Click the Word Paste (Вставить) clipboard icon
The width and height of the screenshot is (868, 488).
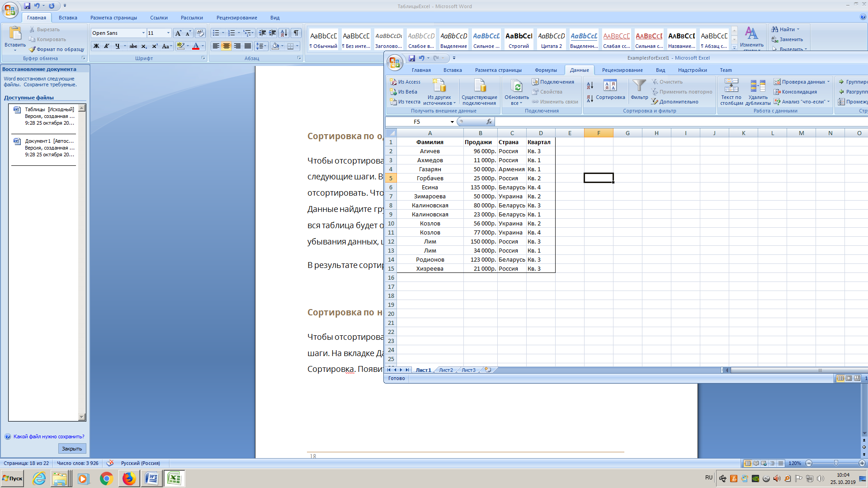pos(15,34)
